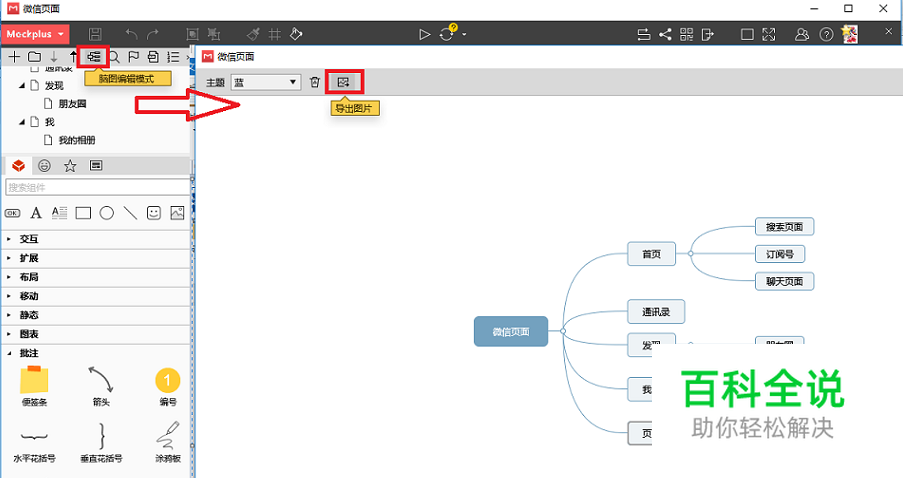The width and height of the screenshot is (903, 478).
Task: Click the save disk icon
Action: [96, 34]
